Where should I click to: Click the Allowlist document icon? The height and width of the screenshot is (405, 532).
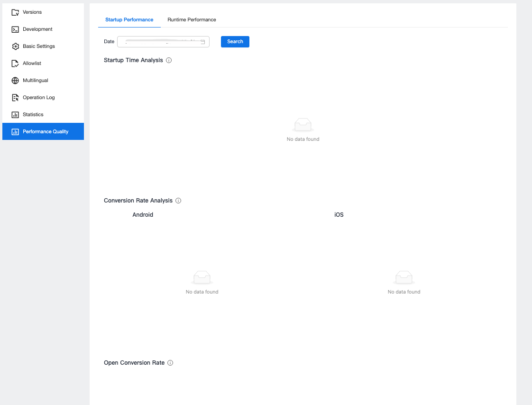pos(15,64)
